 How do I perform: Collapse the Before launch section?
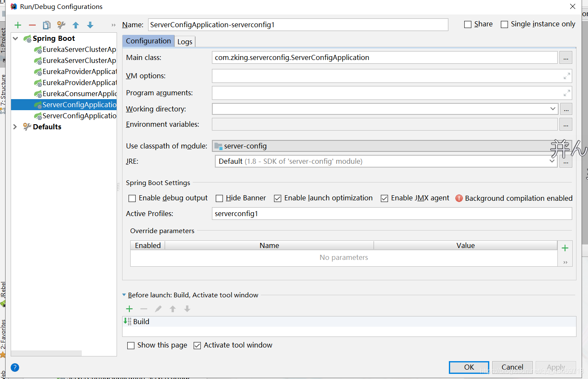pos(124,295)
